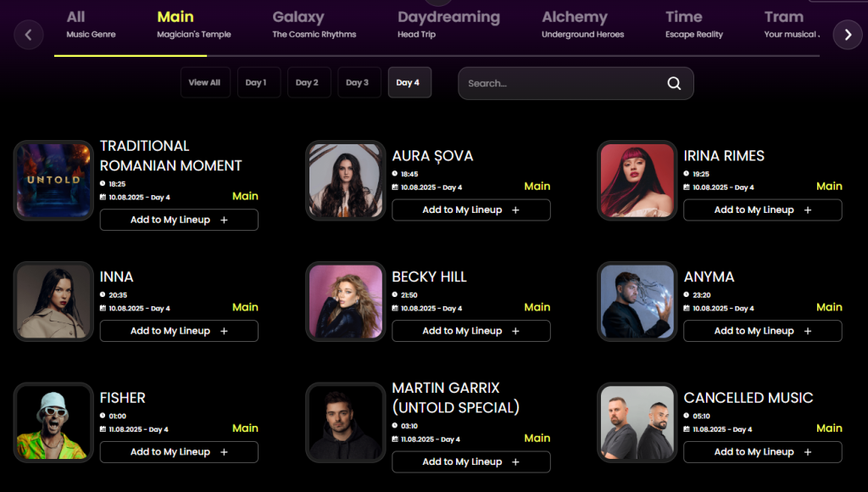The image size is (868, 492).
Task: Open Fisher's artist photo
Action: [x=53, y=422]
